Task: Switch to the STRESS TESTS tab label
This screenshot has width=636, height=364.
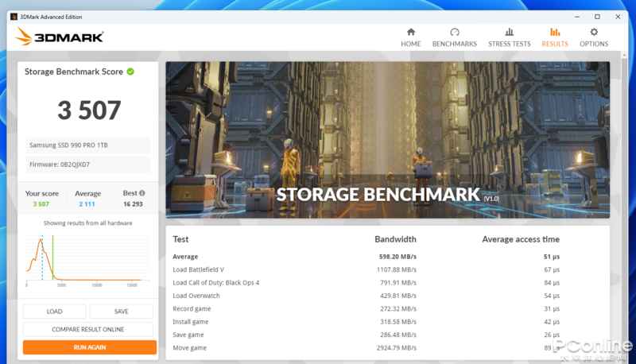Action: [x=509, y=44]
